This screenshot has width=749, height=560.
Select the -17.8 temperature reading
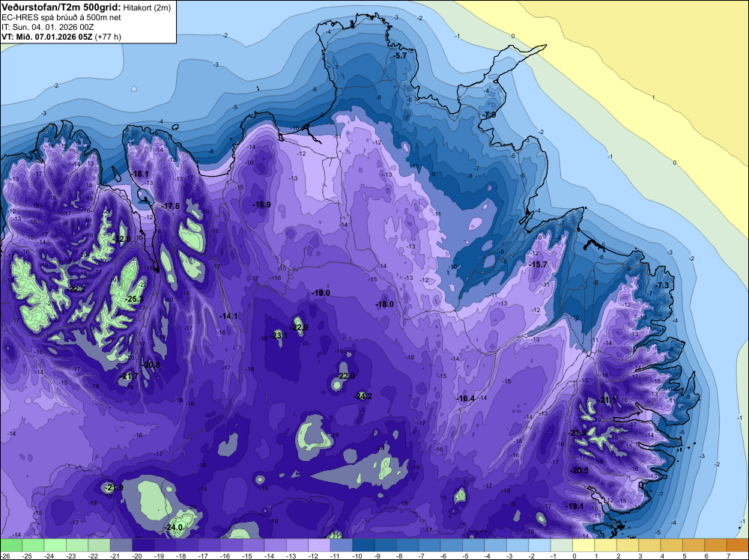(x=171, y=206)
